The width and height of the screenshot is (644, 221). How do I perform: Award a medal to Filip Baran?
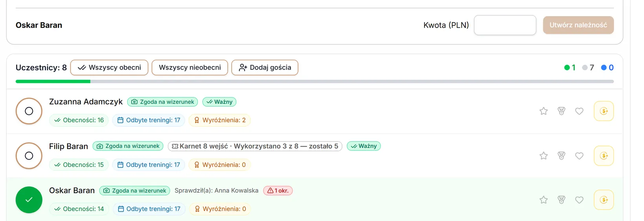(562, 156)
